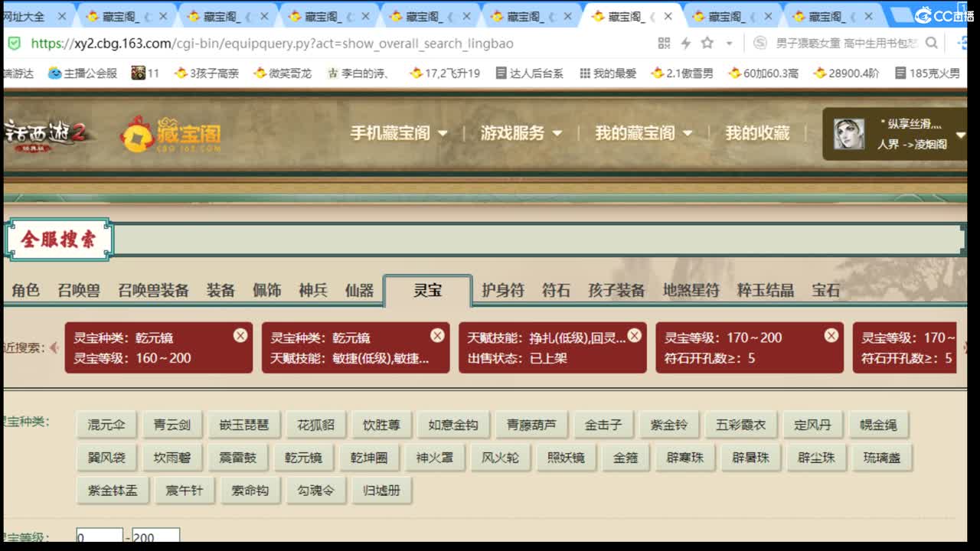Open the 孩子装备 search tab
Viewport: 980px width, 551px height.
pos(616,290)
